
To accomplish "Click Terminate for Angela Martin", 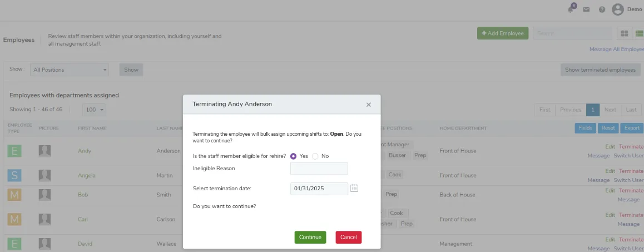I will tap(631, 171).
